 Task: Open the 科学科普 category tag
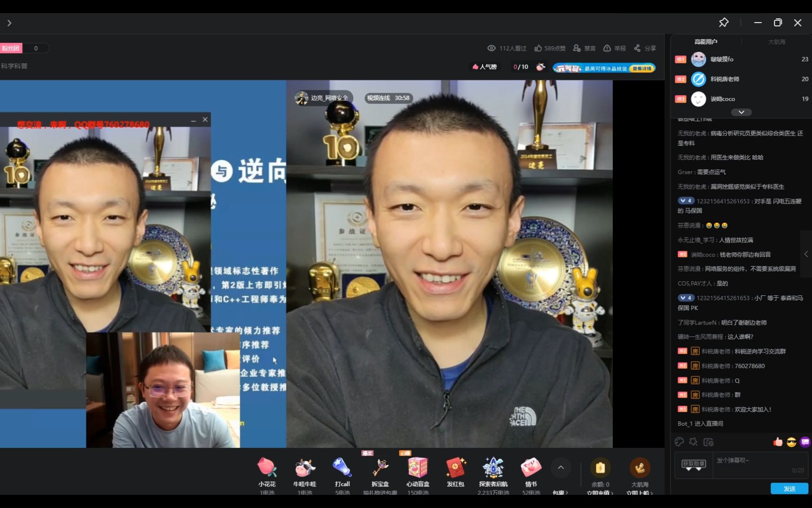(x=14, y=66)
